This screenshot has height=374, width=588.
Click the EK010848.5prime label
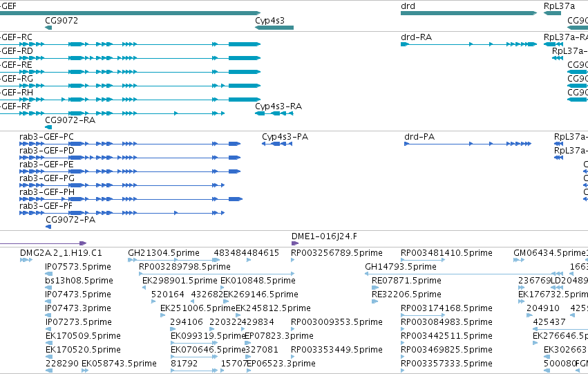258,281
